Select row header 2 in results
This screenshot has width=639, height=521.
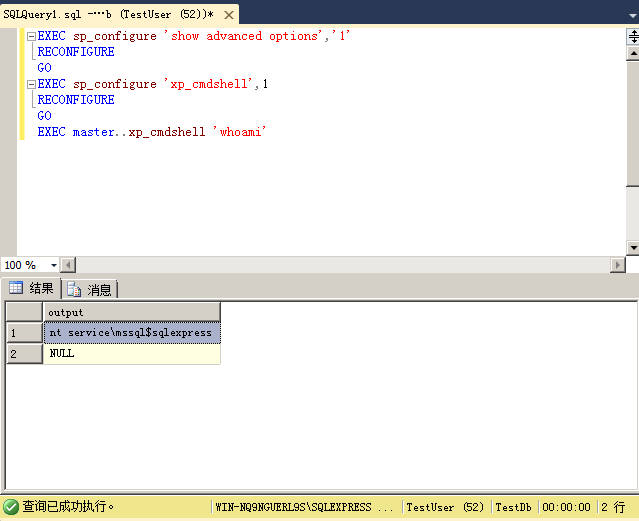tap(24, 354)
